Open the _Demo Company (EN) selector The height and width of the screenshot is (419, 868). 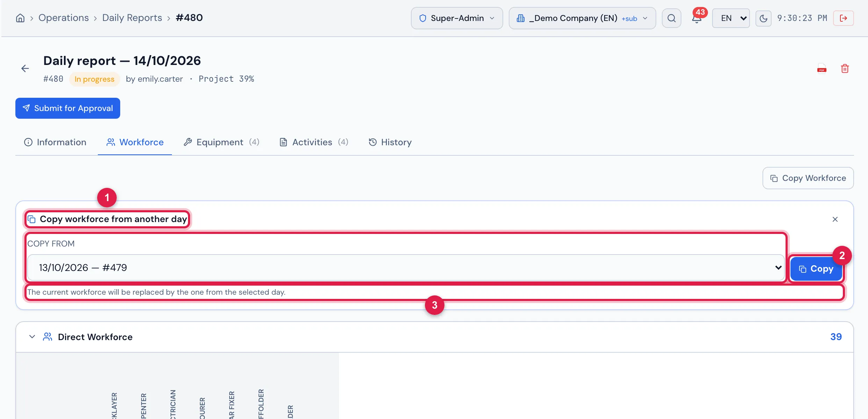coord(582,18)
